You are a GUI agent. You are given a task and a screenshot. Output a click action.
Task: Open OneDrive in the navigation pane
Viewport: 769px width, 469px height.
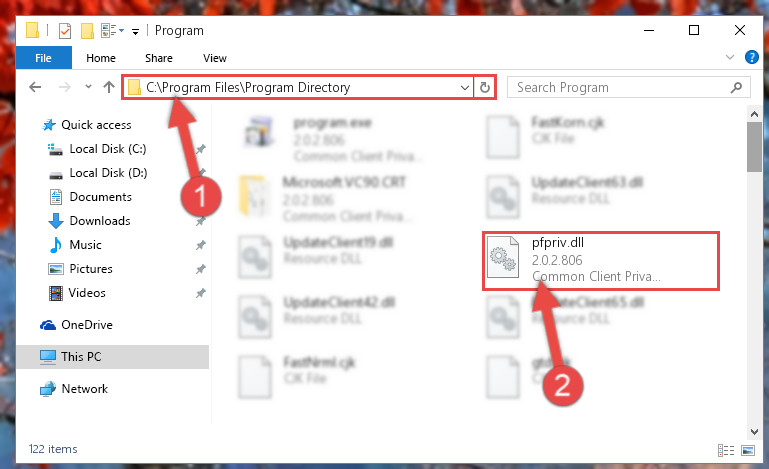tap(86, 325)
